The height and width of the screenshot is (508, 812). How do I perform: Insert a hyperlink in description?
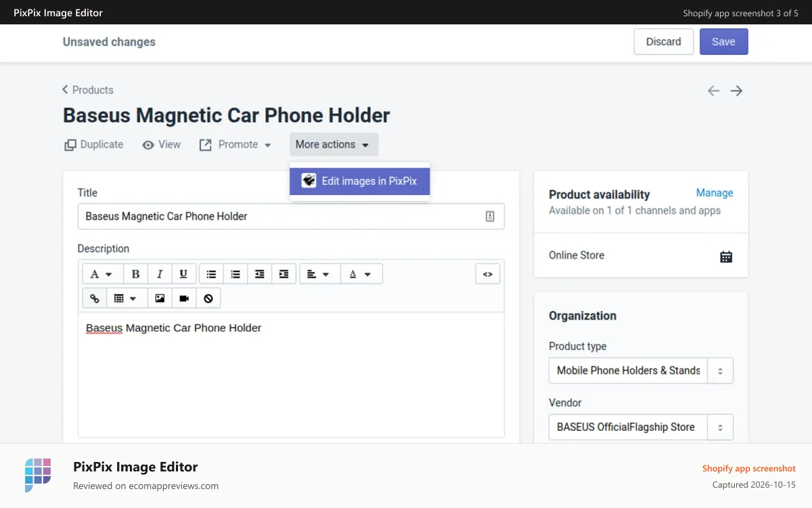(95, 298)
